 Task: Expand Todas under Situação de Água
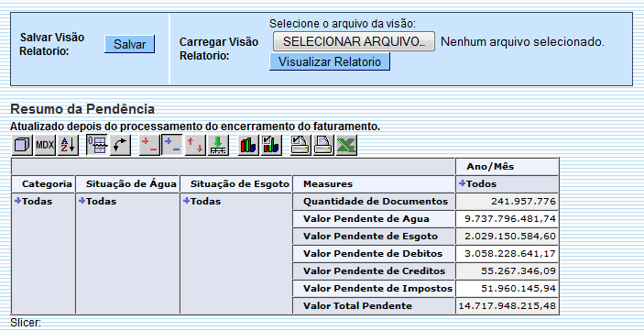tap(82, 201)
